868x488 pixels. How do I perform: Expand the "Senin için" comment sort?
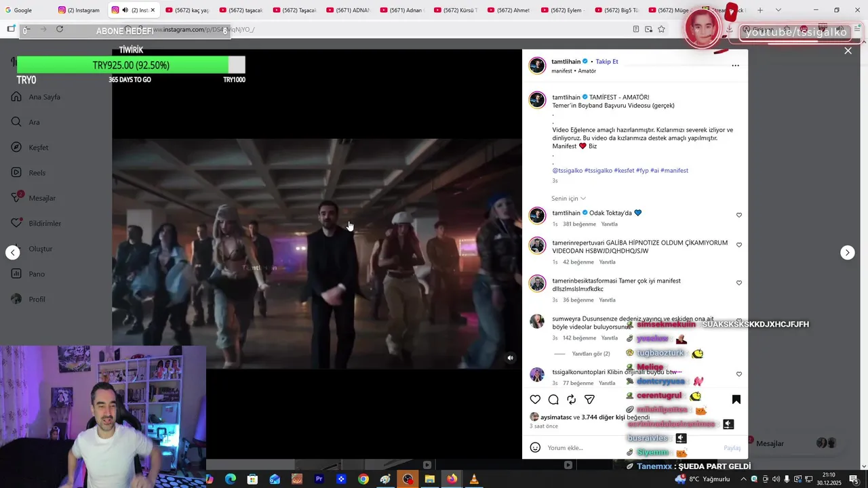(x=568, y=199)
